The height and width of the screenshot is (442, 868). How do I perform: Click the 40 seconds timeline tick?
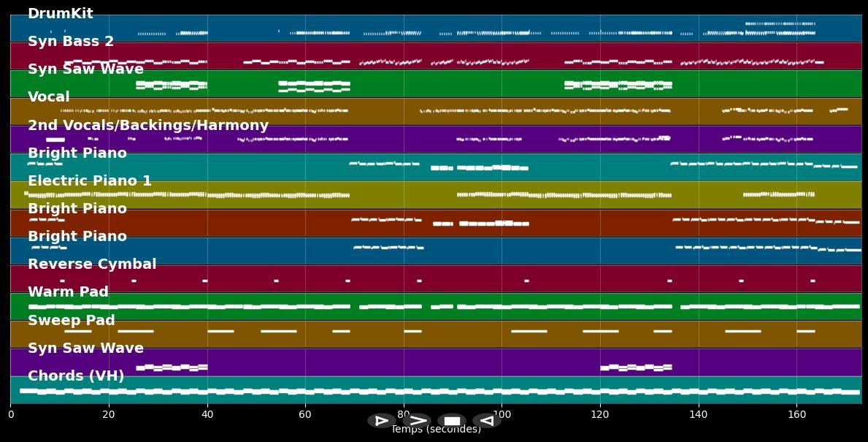207,414
